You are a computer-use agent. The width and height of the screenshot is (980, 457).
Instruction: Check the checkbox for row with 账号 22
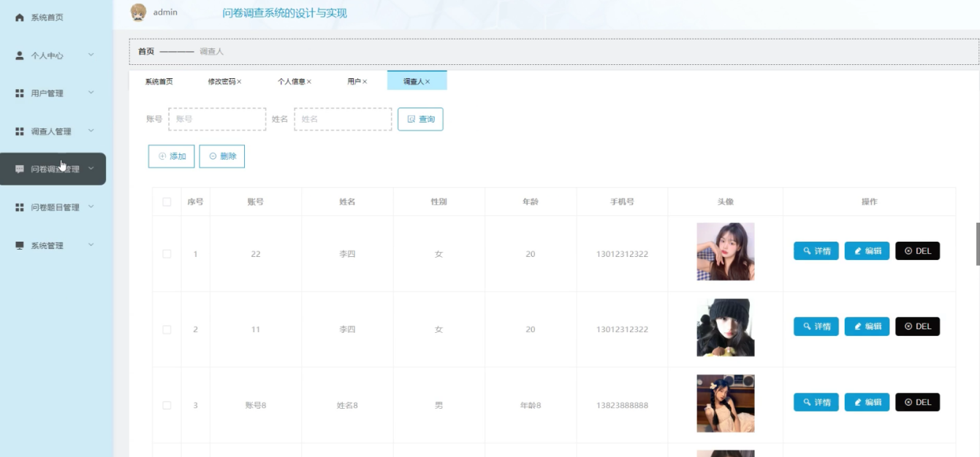(x=167, y=254)
